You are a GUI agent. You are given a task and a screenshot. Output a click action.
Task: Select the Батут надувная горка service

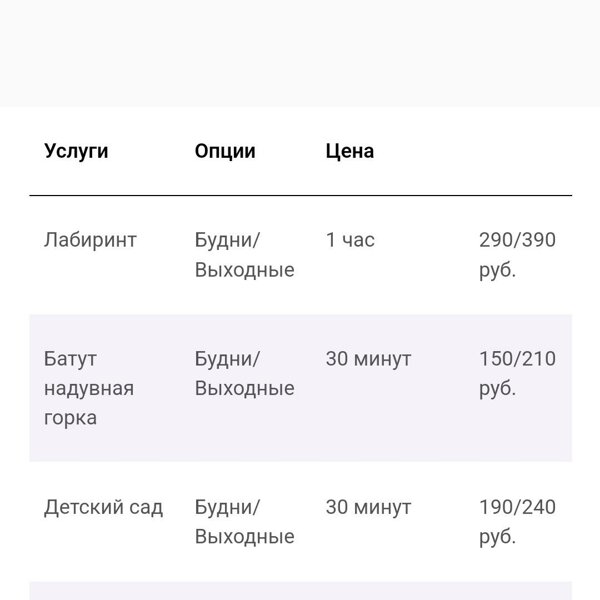pos(89,388)
